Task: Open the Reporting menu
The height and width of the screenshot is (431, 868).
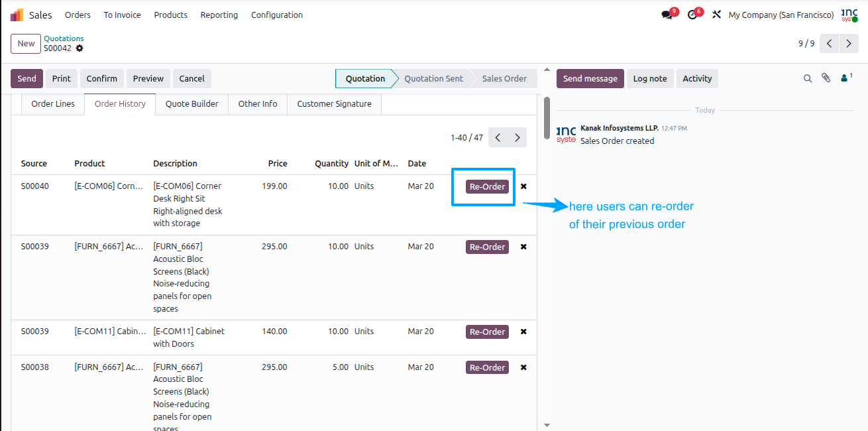Action: [219, 15]
